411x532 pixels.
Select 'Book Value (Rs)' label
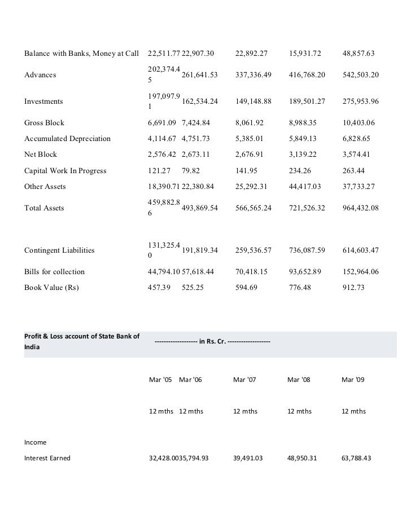point(51,287)
